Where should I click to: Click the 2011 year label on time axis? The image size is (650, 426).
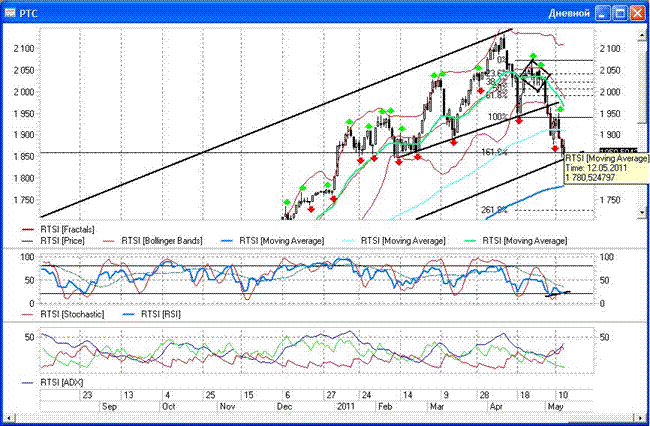[x=345, y=406]
